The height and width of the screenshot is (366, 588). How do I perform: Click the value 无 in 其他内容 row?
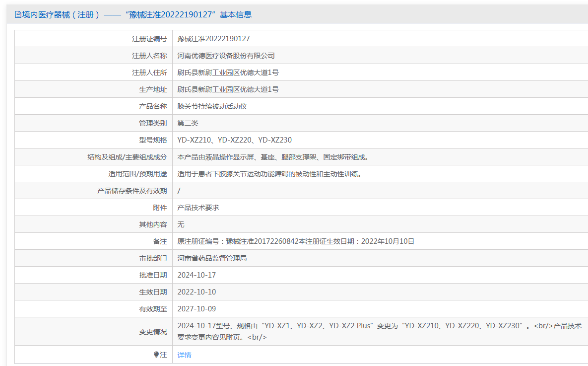tap(181, 224)
